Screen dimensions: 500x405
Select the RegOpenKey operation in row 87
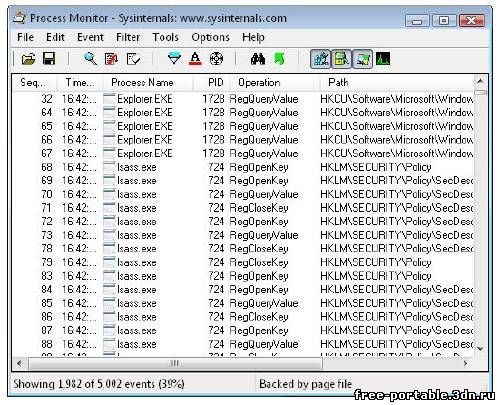coord(259,331)
